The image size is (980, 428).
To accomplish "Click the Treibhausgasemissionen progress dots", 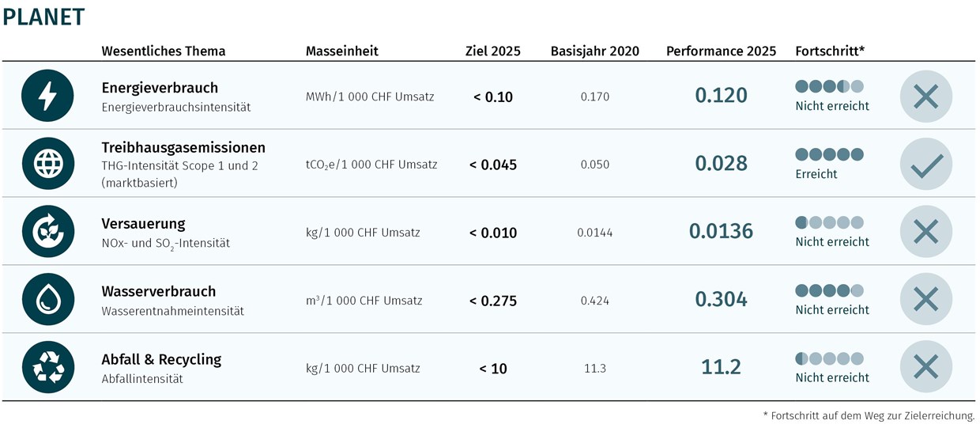I will click(829, 154).
